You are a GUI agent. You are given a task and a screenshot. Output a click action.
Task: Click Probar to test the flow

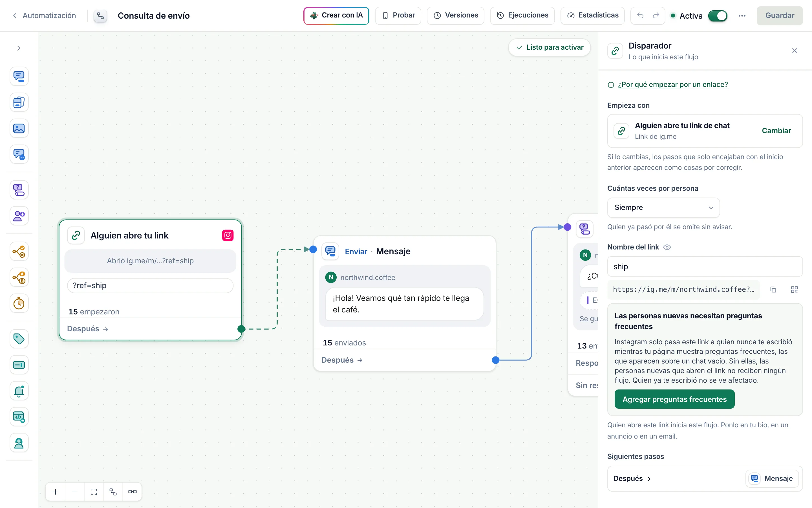[398, 16]
